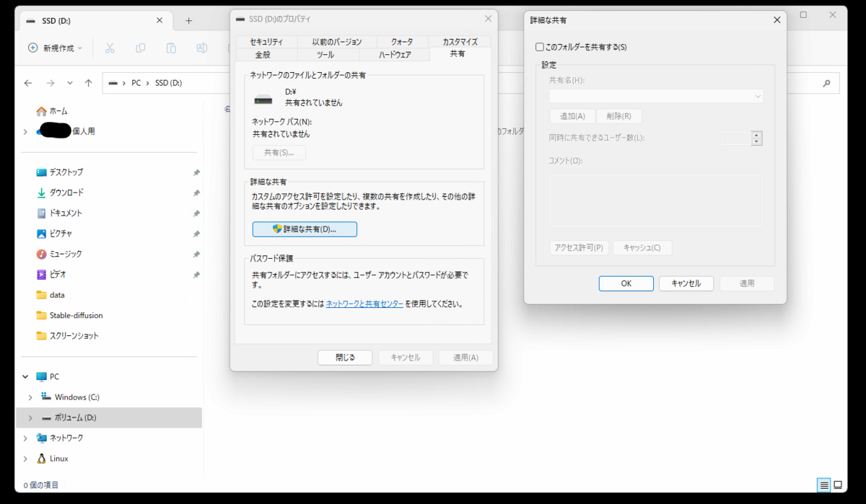
Task: Click 削除(R) button in 詳細な共有
Action: pyautogui.click(x=619, y=116)
